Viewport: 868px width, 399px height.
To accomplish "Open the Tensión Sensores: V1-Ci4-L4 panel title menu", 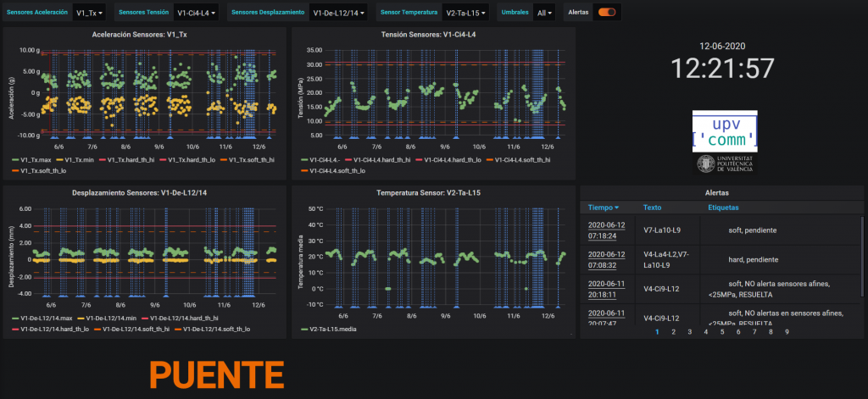I will (x=428, y=35).
